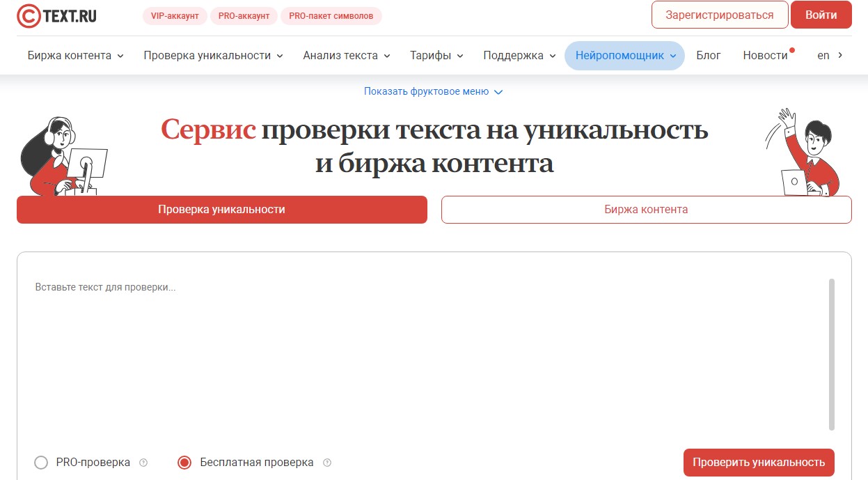Viewport: 868px width, 480px height.
Task: Select the Бесплатная проверка radio button
Action: tap(184, 463)
